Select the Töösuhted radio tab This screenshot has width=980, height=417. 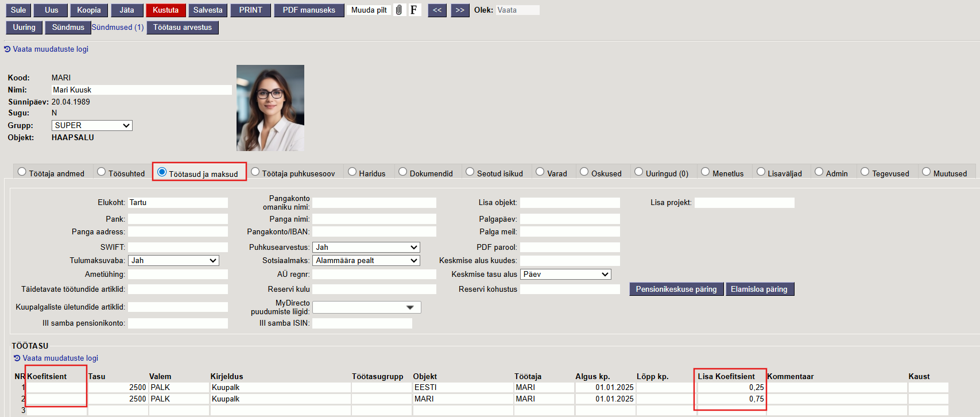tap(102, 172)
